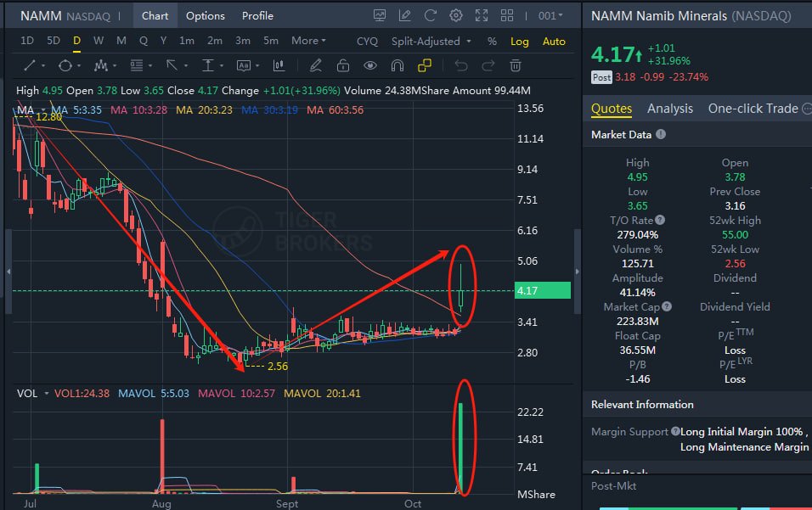Click the Oct label on time axis
812x510 pixels.
(x=412, y=504)
